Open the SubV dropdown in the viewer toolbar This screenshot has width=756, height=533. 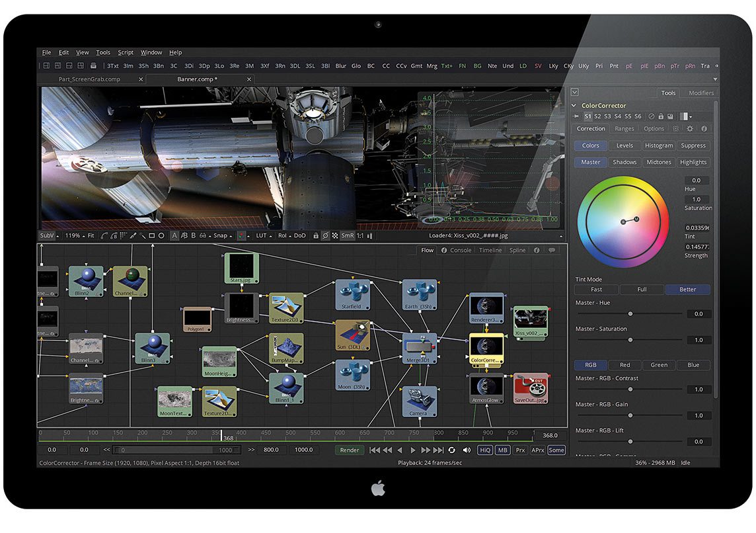click(49, 235)
